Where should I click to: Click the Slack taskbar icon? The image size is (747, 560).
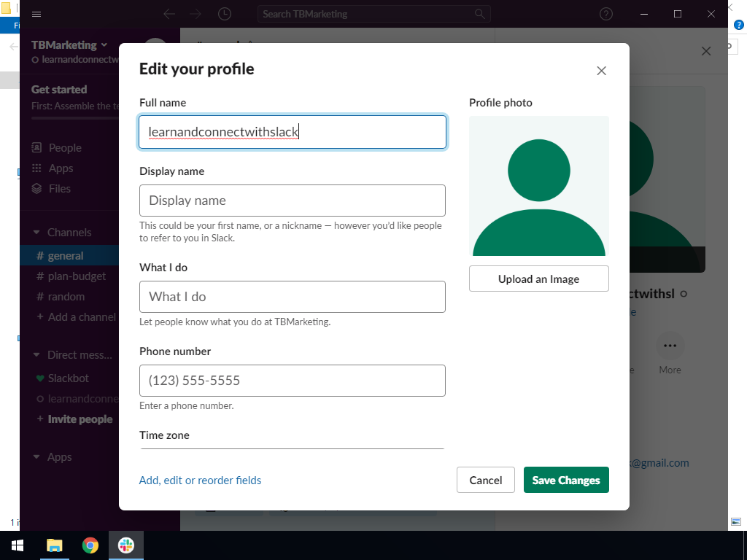click(x=125, y=545)
